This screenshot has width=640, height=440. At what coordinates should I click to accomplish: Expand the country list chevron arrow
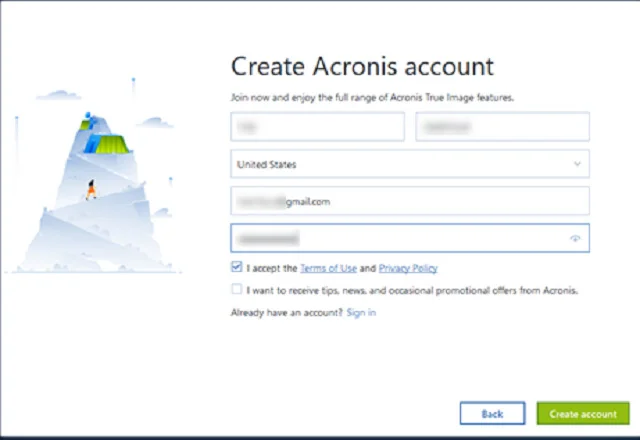577,163
